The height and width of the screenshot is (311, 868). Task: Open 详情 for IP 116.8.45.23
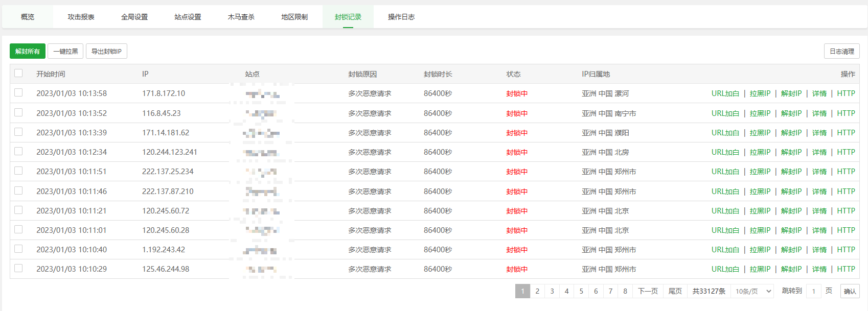tap(819, 113)
